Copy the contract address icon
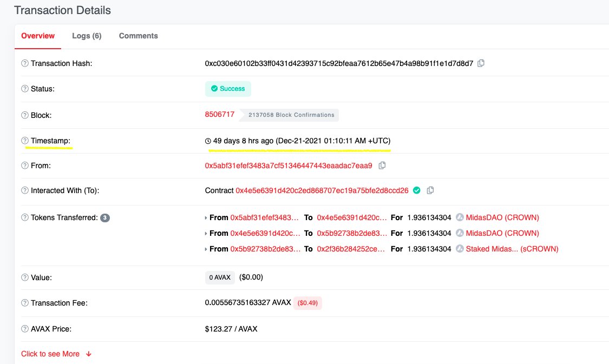This screenshot has width=609, height=364. point(430,190)
